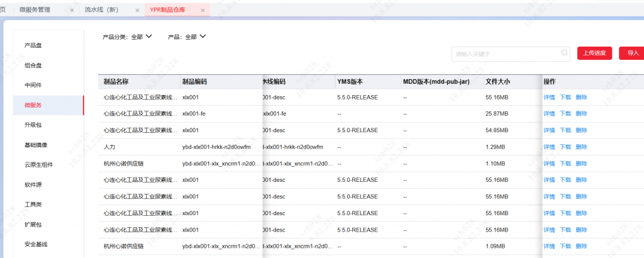The image size is (644, 258).
Task: Select 云原生组件 in the sidebar
Action: (x=38, y=165)
